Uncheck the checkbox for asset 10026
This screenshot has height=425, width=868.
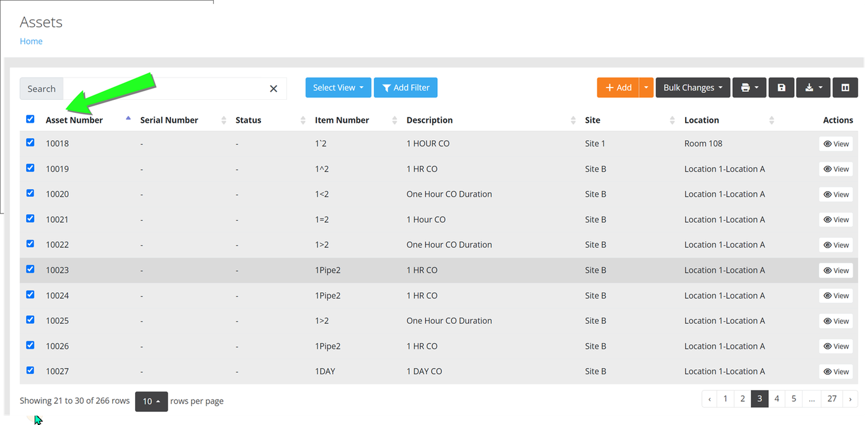(30, 345)
